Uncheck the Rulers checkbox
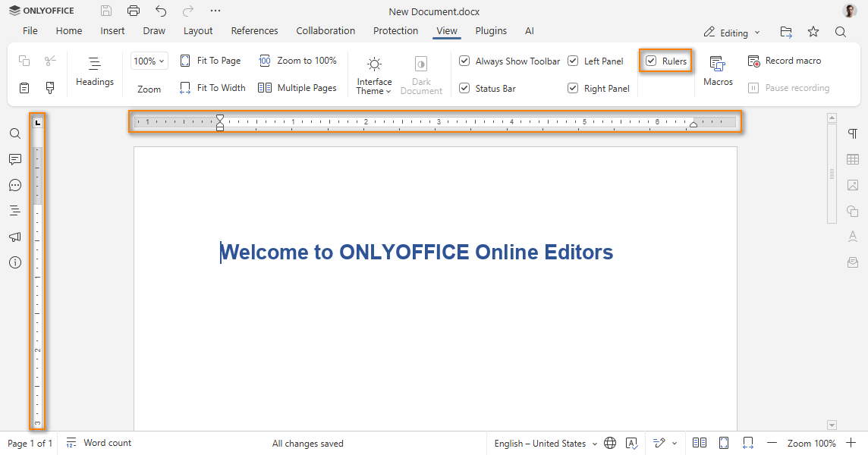Image resolution: width=868 pixels, height=455 pixels. point(652,61)
